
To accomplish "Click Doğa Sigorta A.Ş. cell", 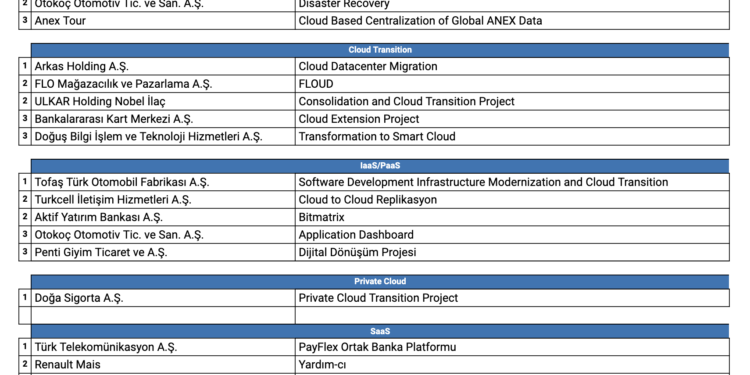I will (163, 298).
